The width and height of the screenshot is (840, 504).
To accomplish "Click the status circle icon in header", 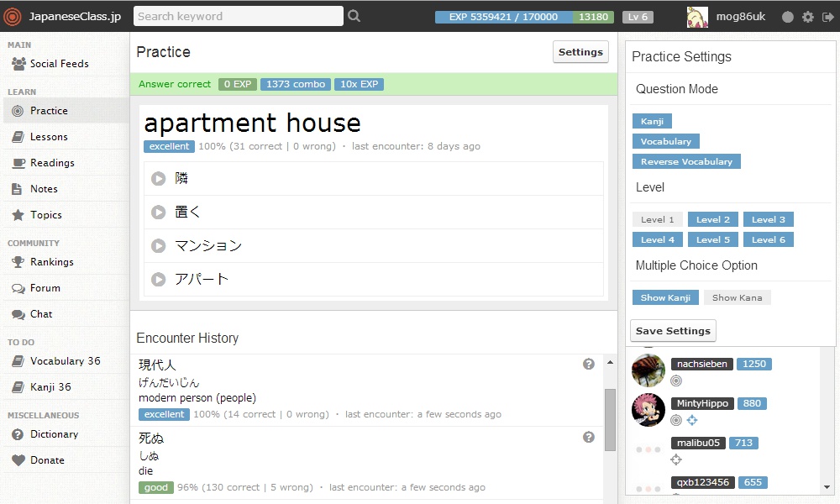I will pyautogui.click(x=787, y=17).
